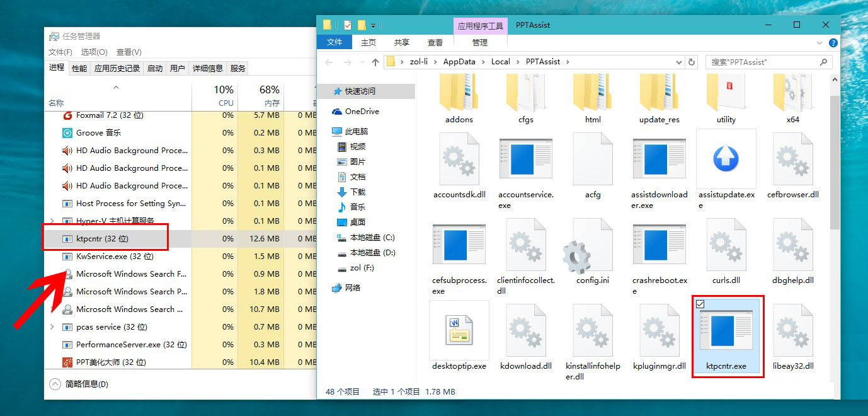868x416 pixels.
Task: Expand the Hyper-V 主机计算服务 process group
Action: 52,221
